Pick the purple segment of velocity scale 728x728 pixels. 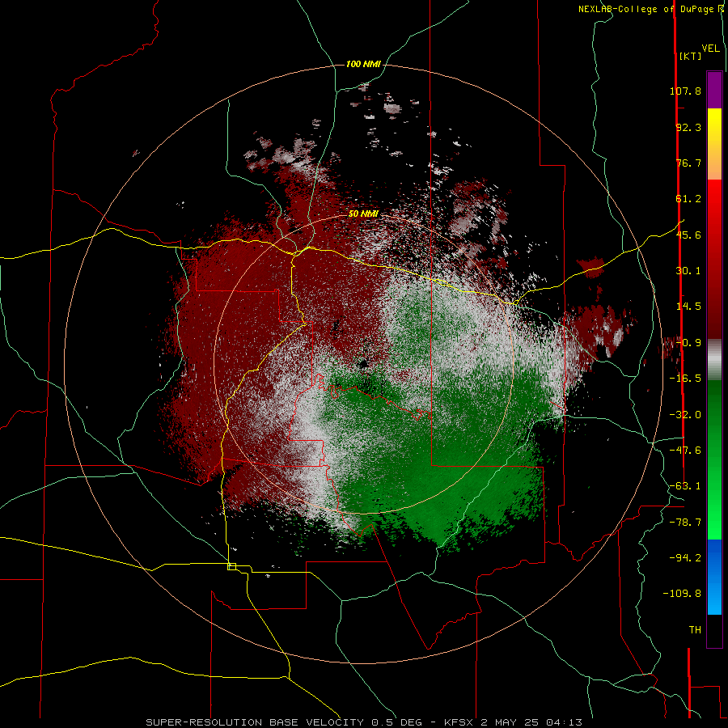(x=714, y=90)
